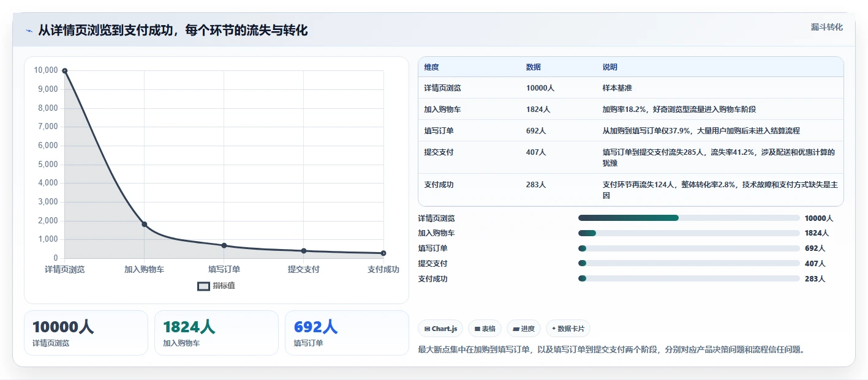
Task: Open the 10000人 详情页浏览 stat card
Action: point(86,333)
